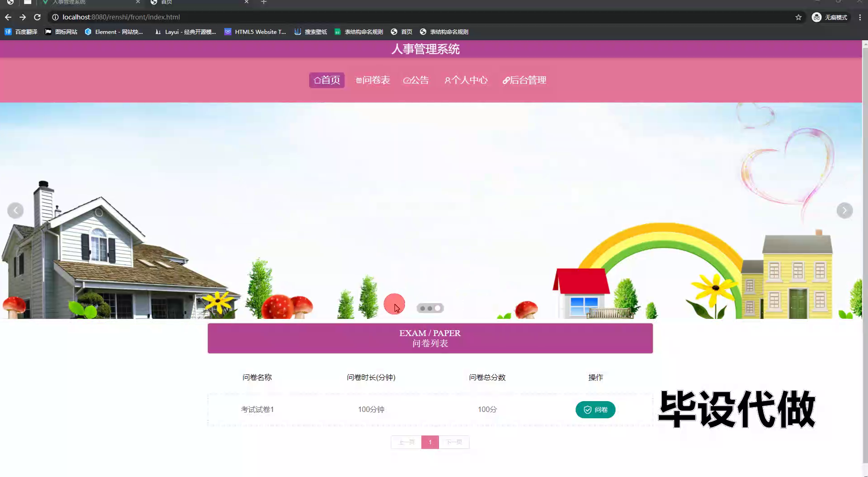Click the 下一页 pagination button
This screenshot has height=477, width=868.
click(454, 442)
